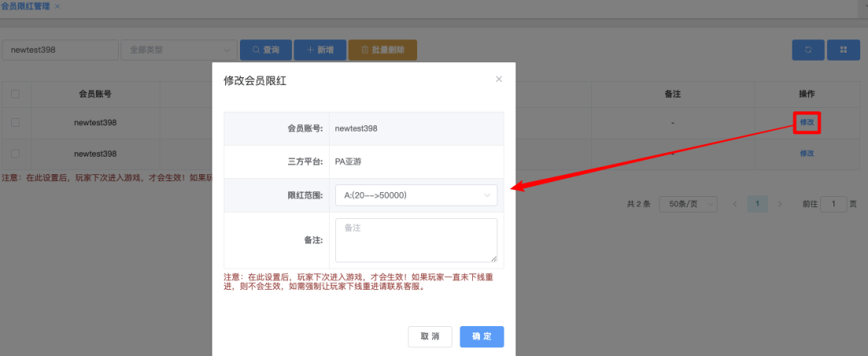Open the 50条/页 page size dropdown
The image size is (868, 356).
[688, 204]
